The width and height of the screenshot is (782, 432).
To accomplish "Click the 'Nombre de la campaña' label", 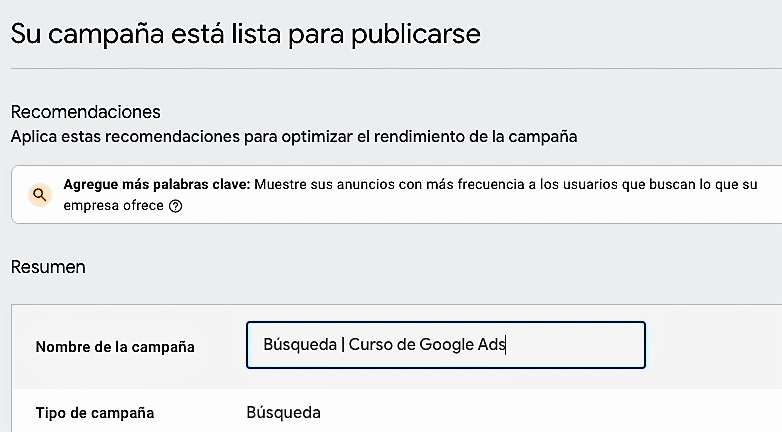I will [115, 347].
